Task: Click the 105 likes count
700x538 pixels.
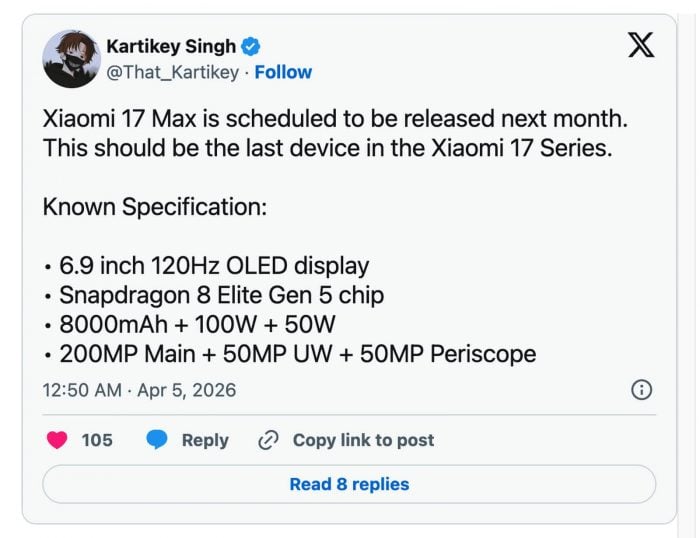Action: click(x=97, y=440)
